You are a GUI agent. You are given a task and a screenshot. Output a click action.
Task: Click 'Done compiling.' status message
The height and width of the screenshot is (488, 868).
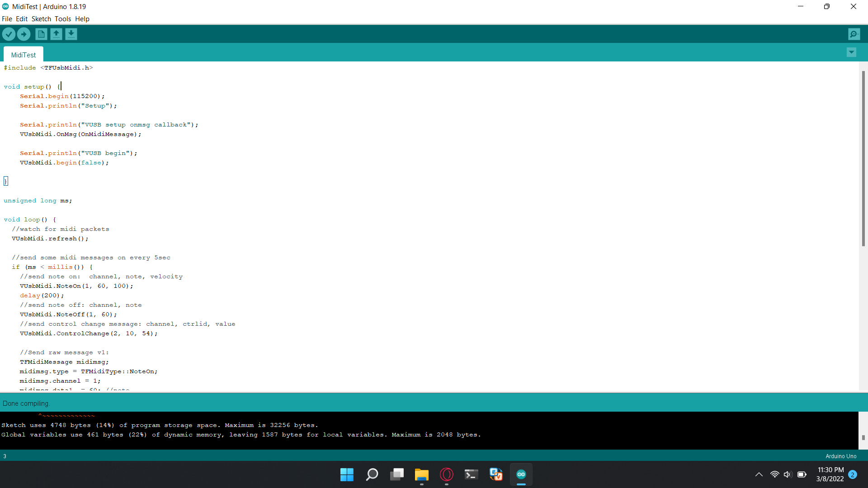pos(26,403)
